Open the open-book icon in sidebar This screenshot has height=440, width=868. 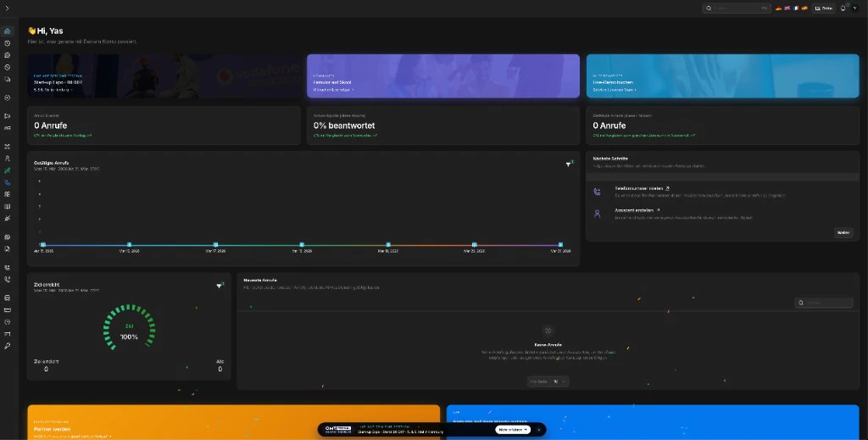click(7, 207)
